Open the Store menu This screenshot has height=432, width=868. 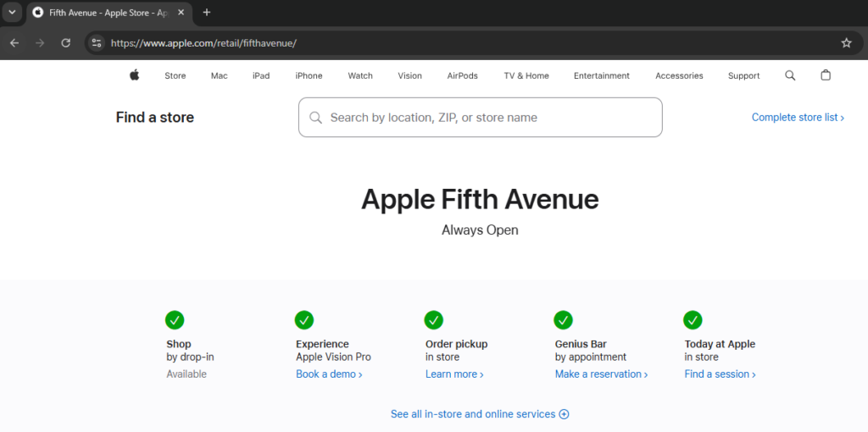tap(175, 75)
